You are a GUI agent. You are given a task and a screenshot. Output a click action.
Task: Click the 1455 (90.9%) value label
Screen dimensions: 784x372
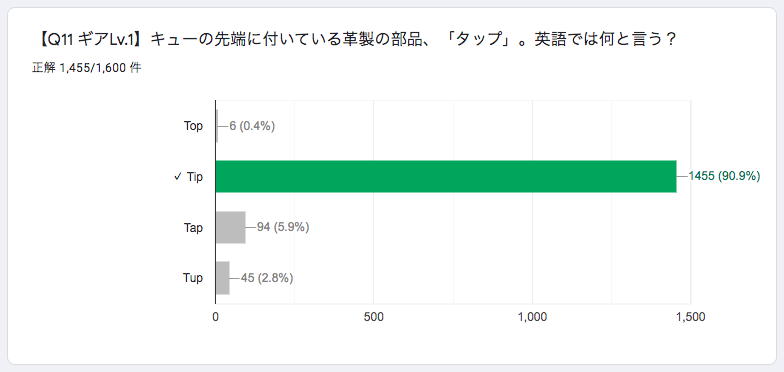[x=724, y=176]
